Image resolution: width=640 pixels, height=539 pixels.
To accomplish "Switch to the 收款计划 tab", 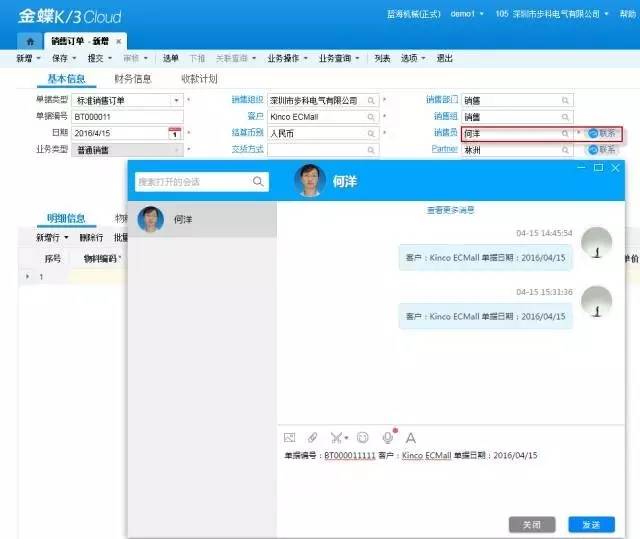I will tap(199, 79).
